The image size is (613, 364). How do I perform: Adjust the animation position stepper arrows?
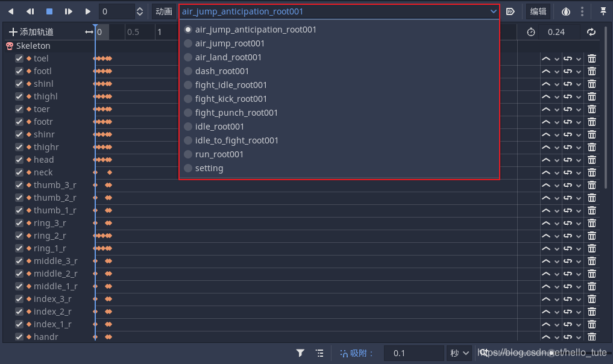click(140, 11)
